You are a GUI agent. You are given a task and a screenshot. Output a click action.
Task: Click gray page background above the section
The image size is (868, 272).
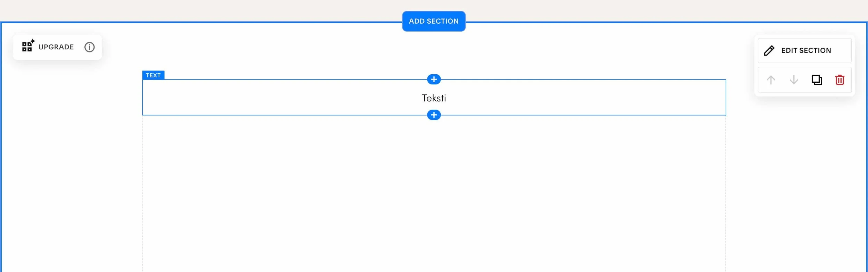[x=208, y=10]
